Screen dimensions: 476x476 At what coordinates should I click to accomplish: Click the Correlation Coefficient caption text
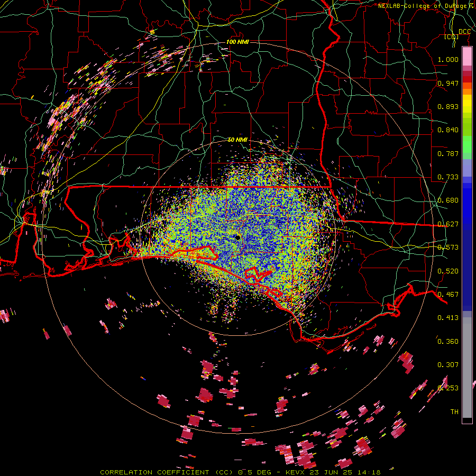pyautogui.click(x=240, y=472)
